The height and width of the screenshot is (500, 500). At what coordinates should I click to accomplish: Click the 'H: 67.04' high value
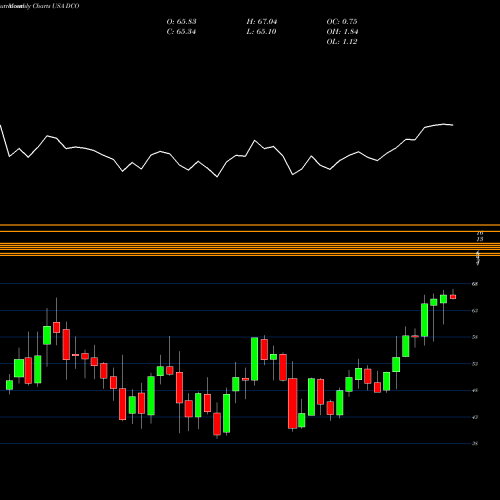pos(262,22)
